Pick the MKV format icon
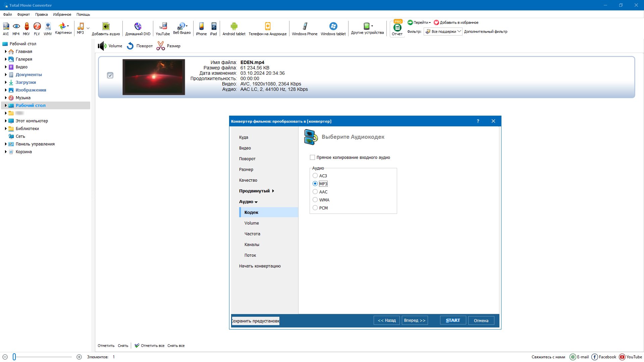644x362 pixels. click(x=26, y=28)
